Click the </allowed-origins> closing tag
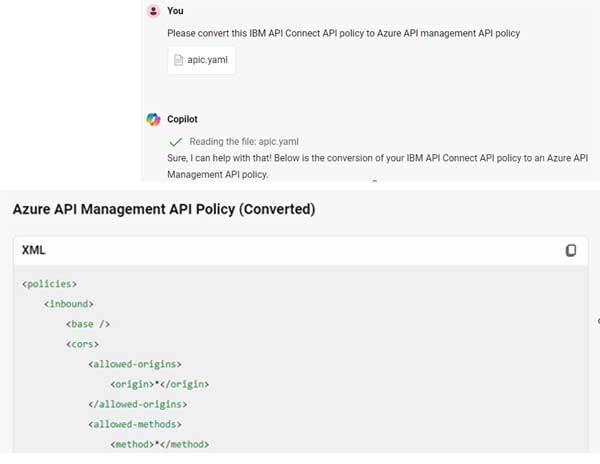The image size is (600, 464). point(137,404)
